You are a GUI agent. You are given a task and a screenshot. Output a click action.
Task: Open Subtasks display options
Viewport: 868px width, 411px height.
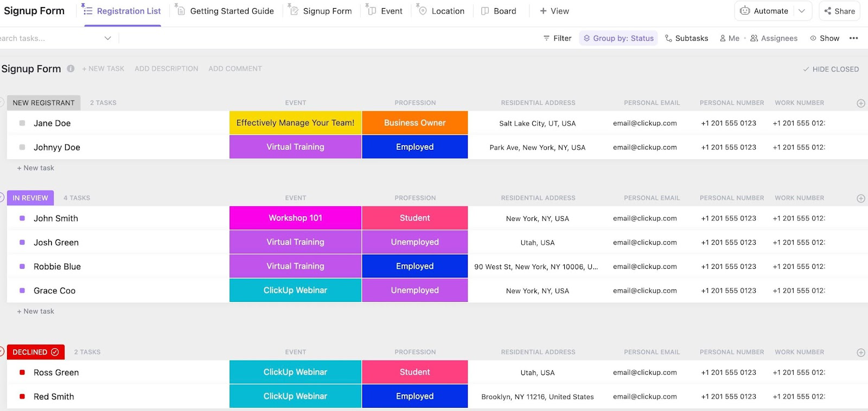click(686, 39)
